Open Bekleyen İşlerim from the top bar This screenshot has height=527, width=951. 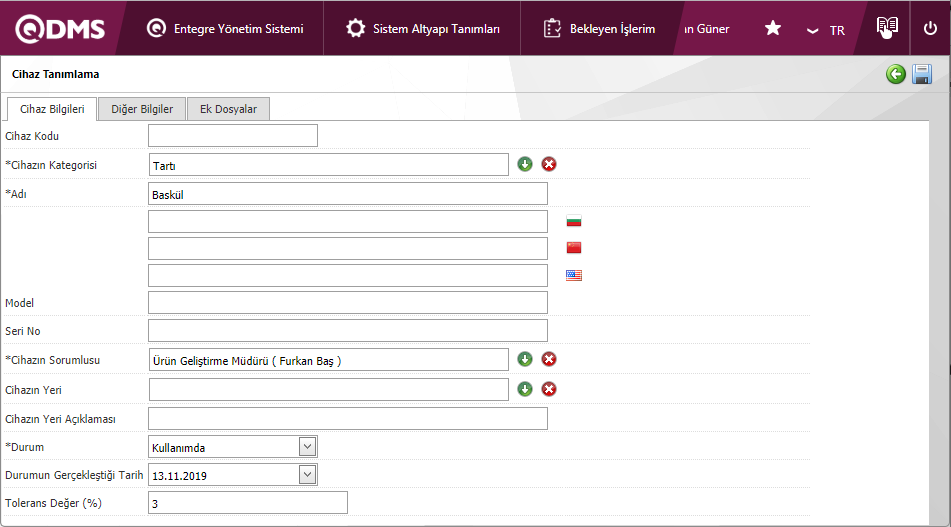[x=599, y=29]
